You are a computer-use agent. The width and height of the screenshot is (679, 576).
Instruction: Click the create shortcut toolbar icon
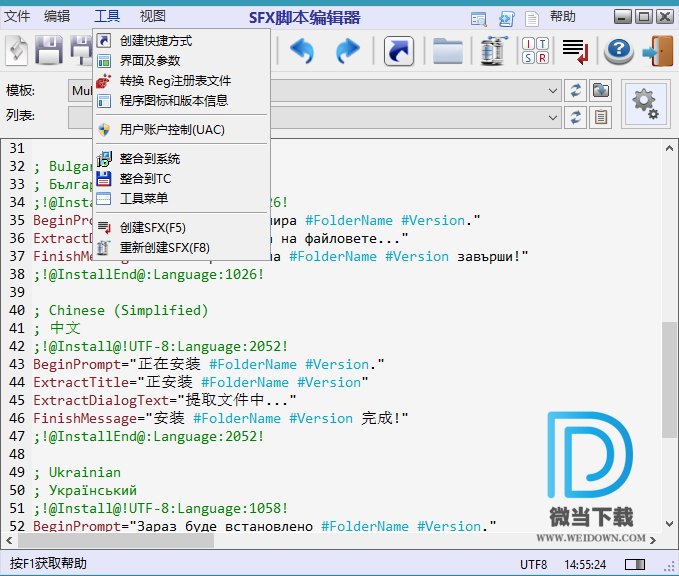point(399,50)
